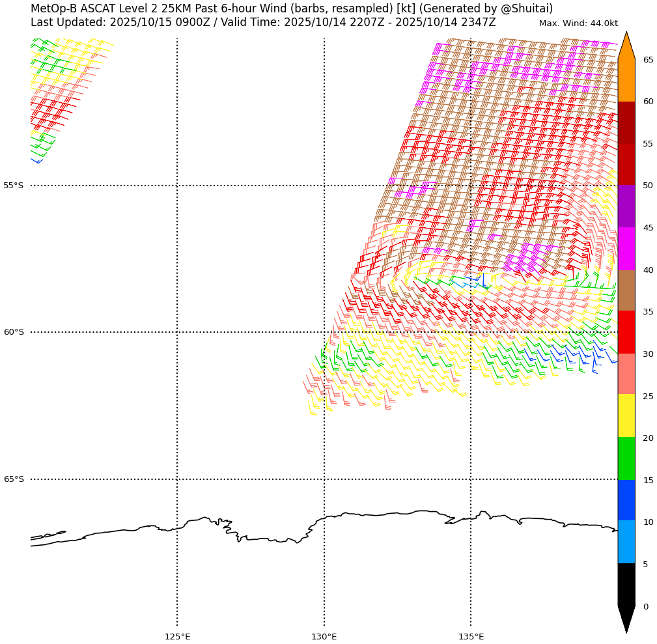657x644 pixels.
Task: Select the 125°E longitude axis label
Action: [177, 636]
